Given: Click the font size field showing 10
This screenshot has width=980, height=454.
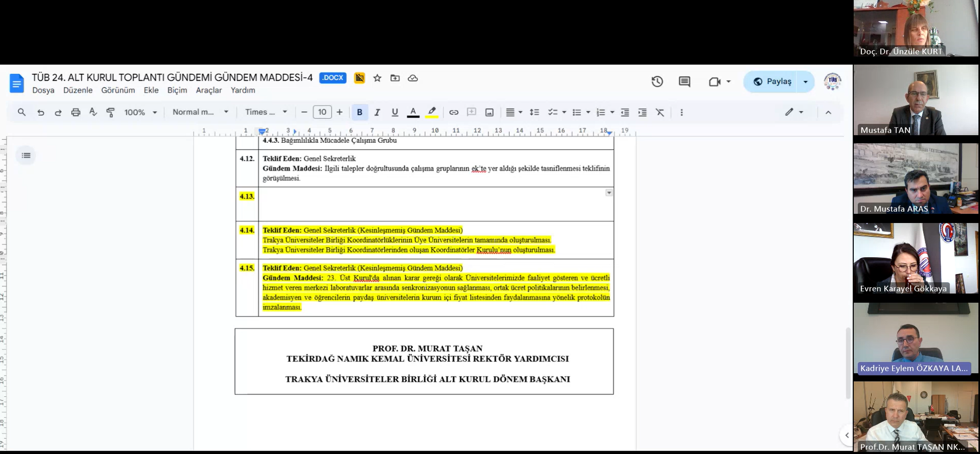Looking at the screenshot, I should (322, 112).
